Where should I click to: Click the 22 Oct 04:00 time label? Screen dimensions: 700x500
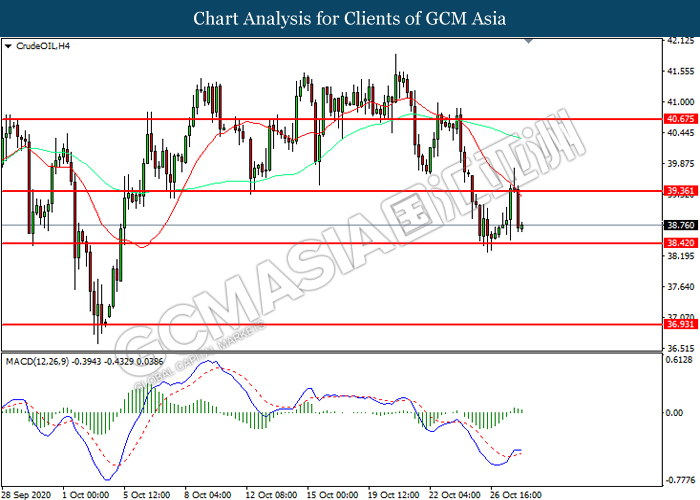[455, 495]
